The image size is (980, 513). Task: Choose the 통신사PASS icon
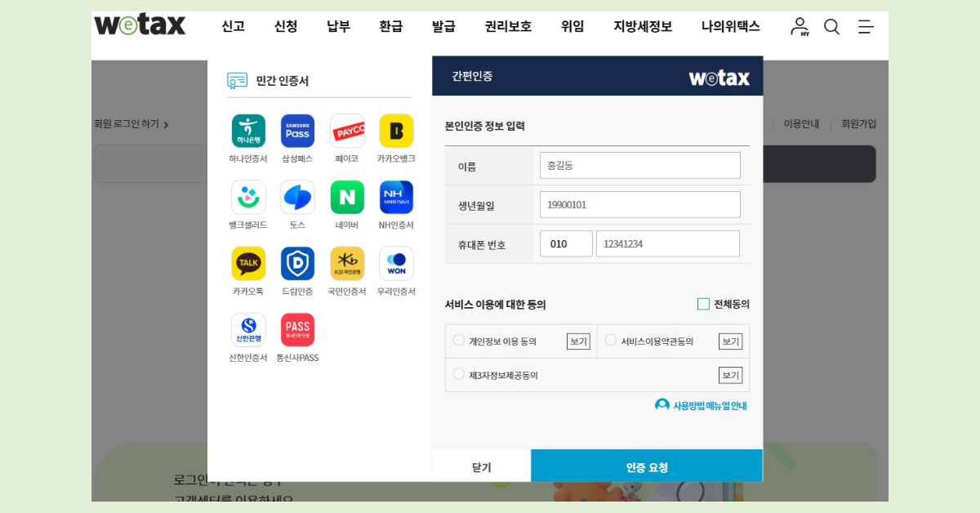click(297, 329)
